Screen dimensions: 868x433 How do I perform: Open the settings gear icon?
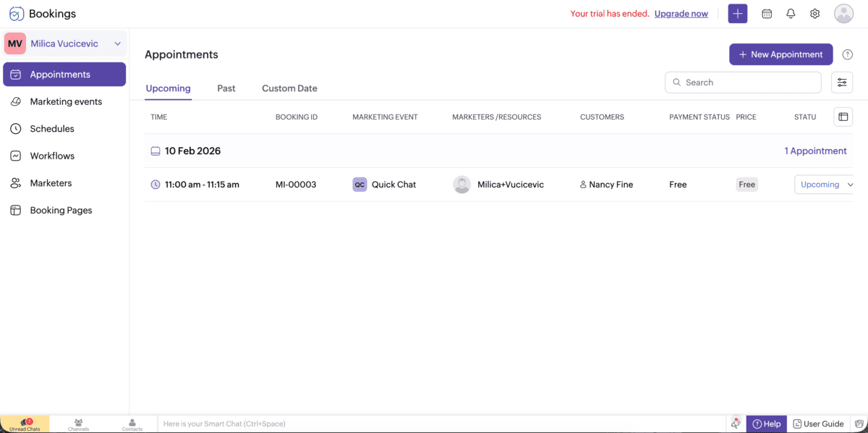point(814,13)
